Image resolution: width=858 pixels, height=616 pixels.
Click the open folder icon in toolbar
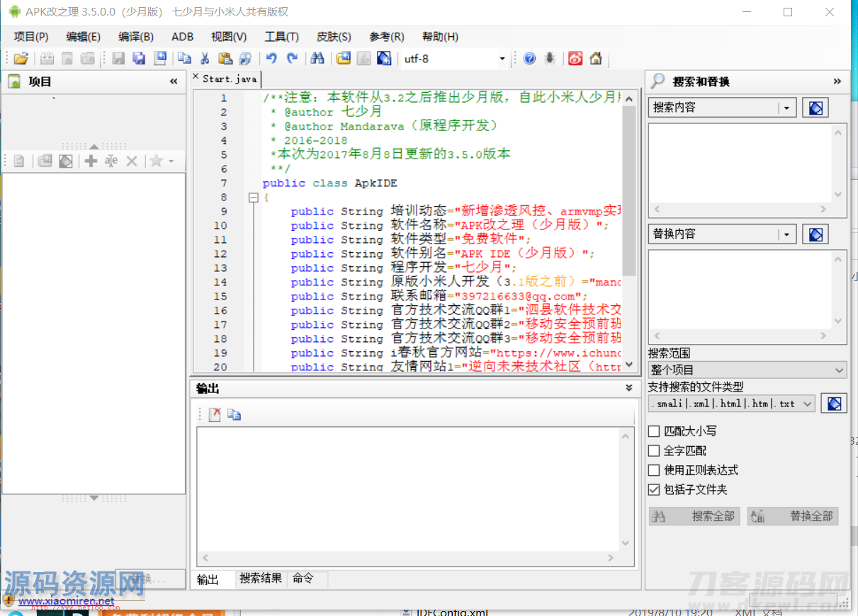[21, 59]
